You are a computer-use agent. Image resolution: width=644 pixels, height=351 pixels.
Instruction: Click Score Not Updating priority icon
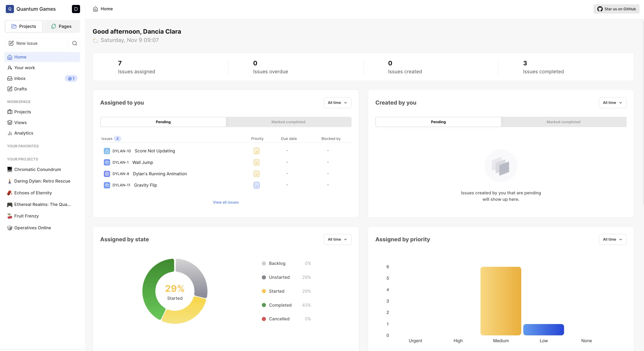tap(256, 151)
